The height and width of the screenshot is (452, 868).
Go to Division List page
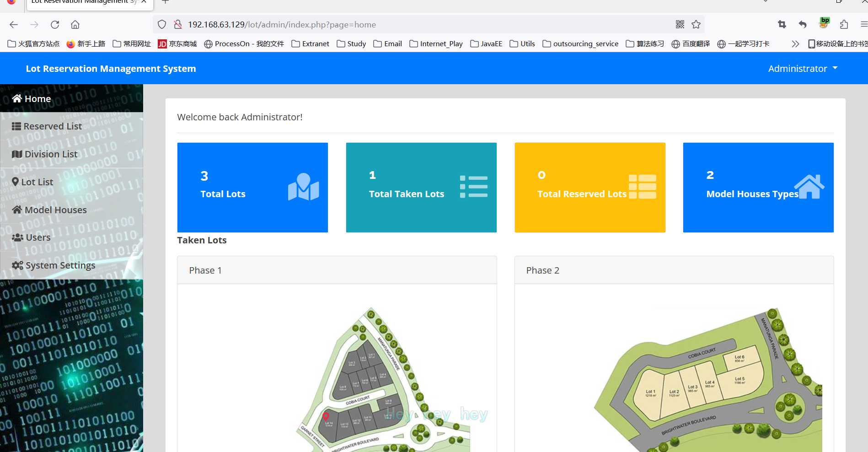71,154
